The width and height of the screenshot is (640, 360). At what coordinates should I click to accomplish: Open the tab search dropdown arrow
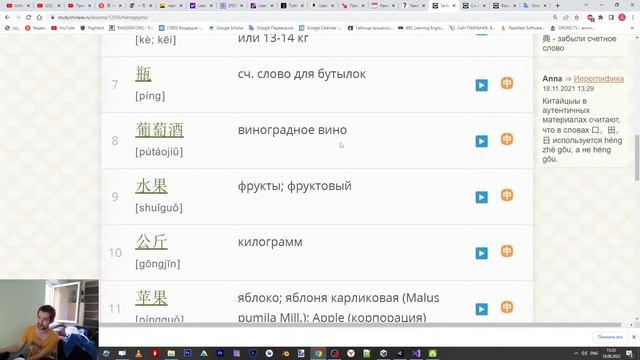pyautogui.click(x=586, y=5)
